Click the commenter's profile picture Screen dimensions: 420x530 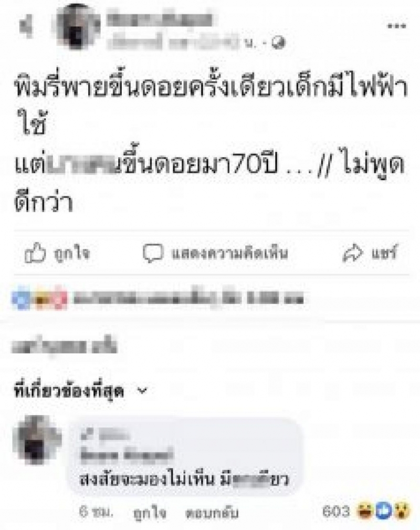click(37, 440)
